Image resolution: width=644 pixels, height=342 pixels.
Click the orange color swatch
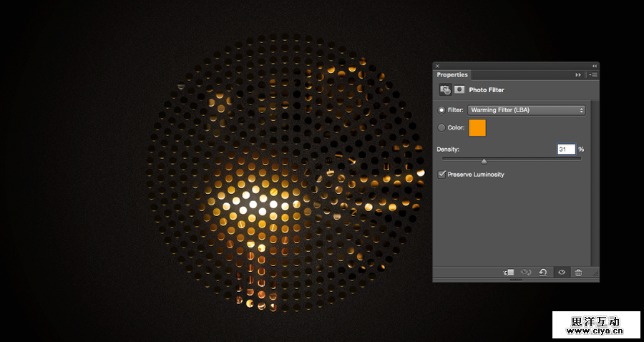pyautogui.click(x=477, y=128)
